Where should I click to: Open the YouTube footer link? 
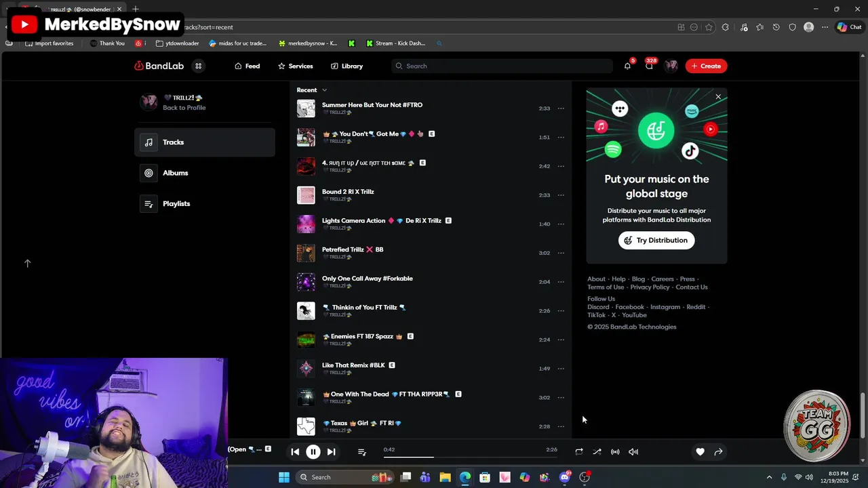pyautogui.click(x=634, y=315)
